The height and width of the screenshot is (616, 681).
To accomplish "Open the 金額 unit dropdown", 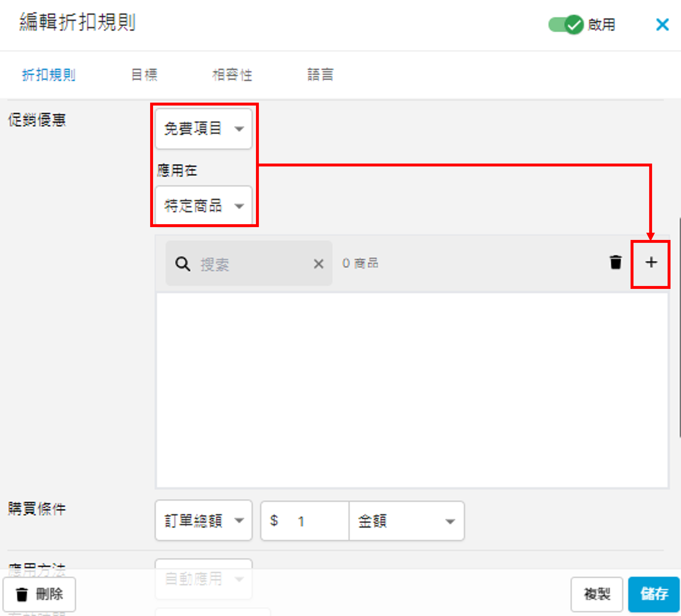I will [x=406, y=521].
